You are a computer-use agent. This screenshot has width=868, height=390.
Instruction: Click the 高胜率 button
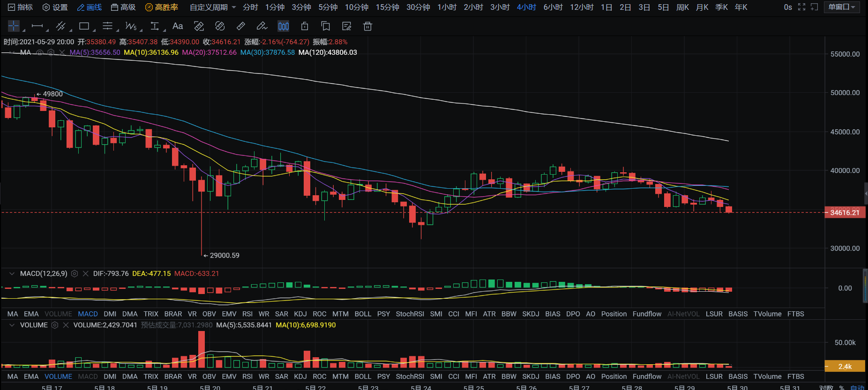pyautogui.click(x=162, y=7)
